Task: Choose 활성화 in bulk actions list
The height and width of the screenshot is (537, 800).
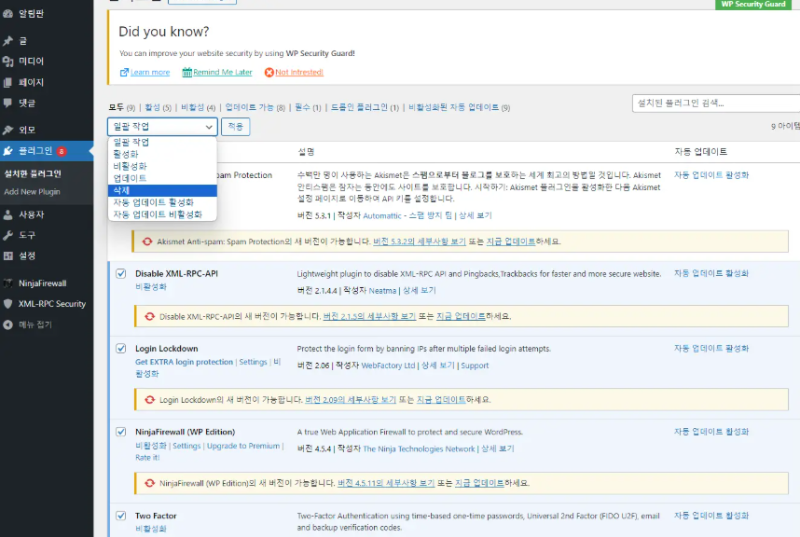Action: click(x=162, y=154)
